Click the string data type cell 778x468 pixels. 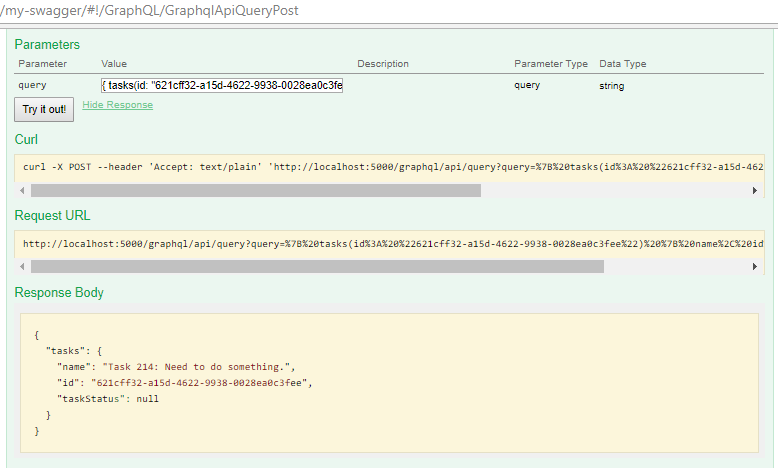[612, 86]
